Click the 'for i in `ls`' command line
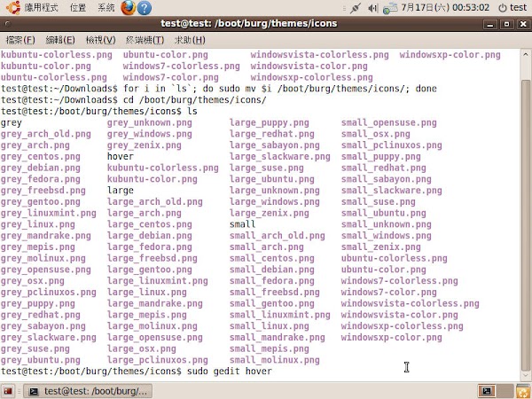 [280, 89]
